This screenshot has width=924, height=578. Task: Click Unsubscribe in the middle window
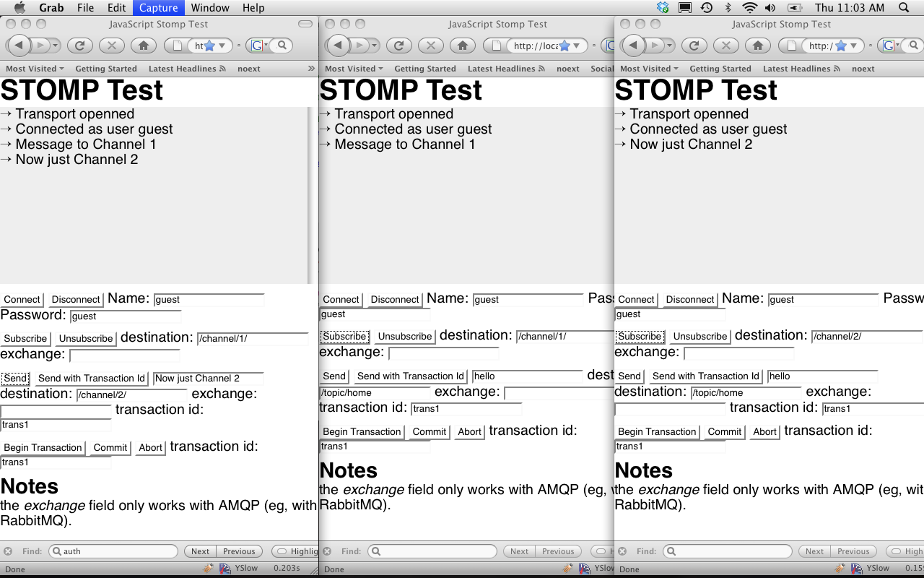[405, 336]
